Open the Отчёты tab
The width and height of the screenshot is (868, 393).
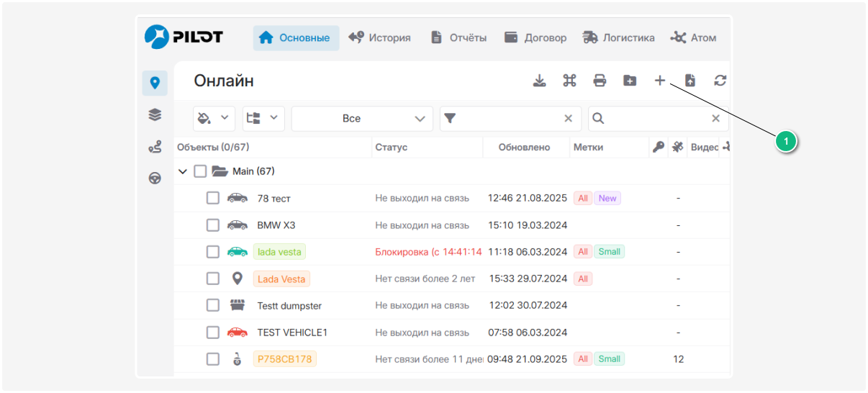tap(458, 38)
